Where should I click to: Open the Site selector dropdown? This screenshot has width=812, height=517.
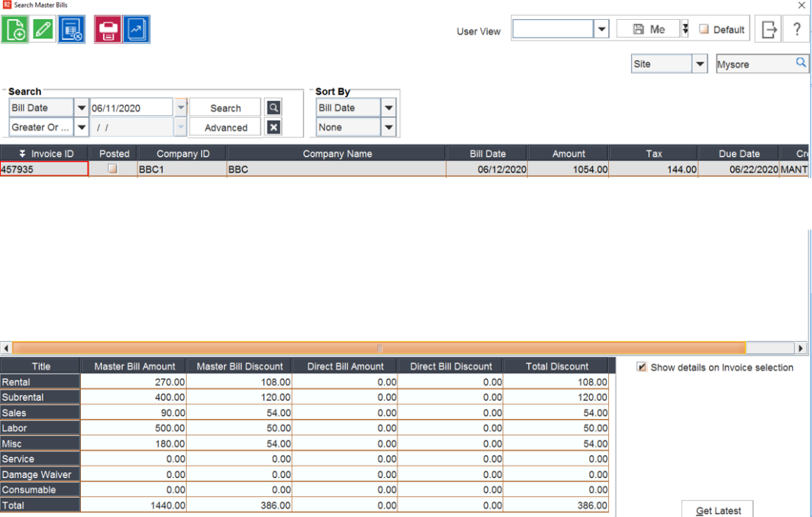click(699, 64)
